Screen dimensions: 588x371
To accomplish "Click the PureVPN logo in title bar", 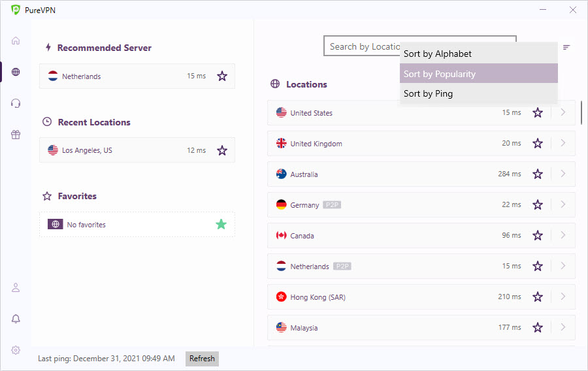I will 16,10.
